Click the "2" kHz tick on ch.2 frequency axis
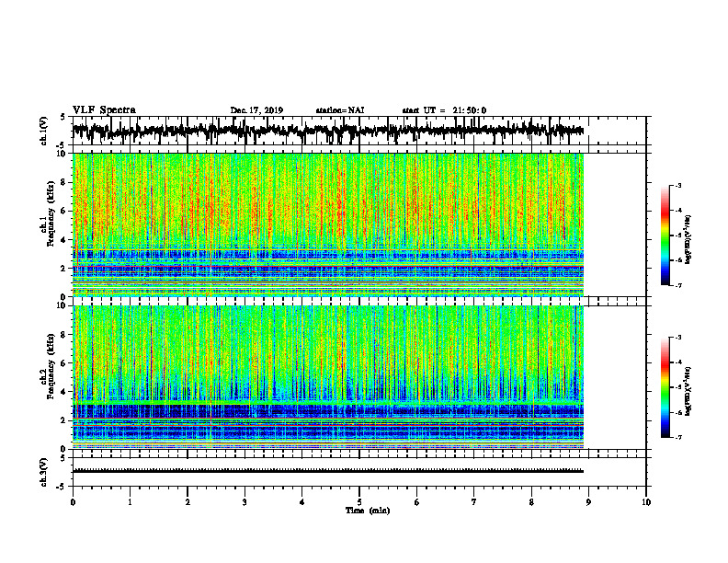Image resolution: width=728 pixels, height=563 pixels. click(x=64, y=420)
